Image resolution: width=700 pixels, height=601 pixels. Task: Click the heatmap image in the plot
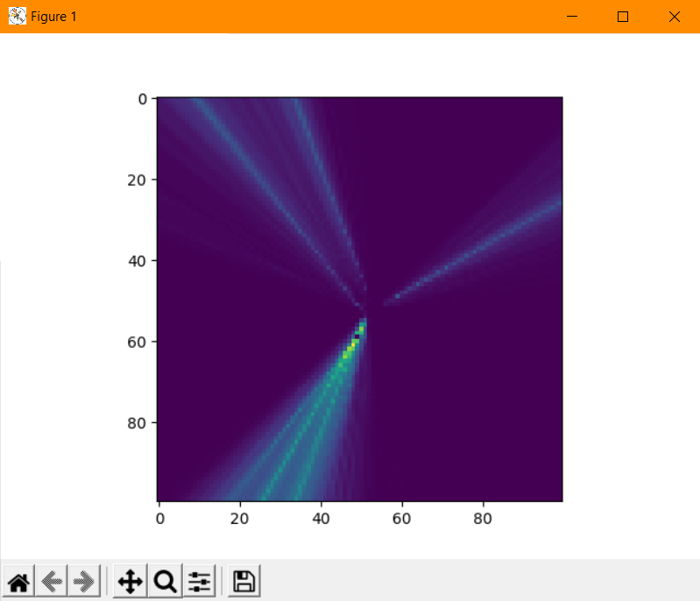click(360, 299)
